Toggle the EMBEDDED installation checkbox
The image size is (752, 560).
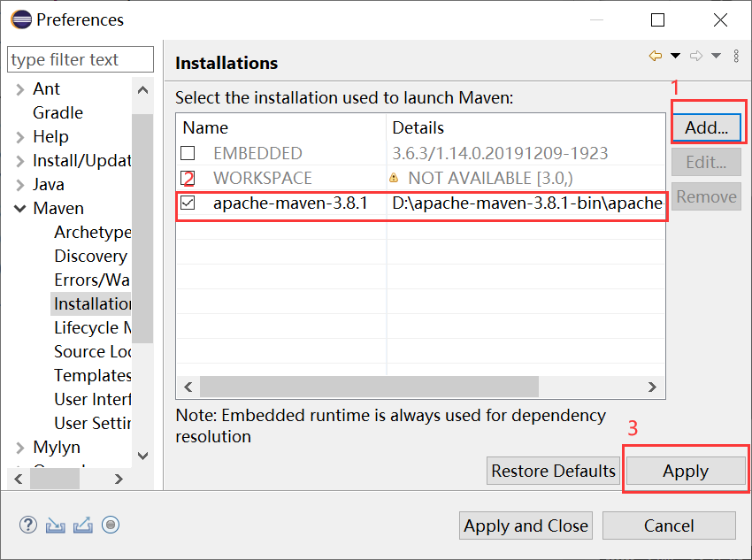tap(188, 153)
